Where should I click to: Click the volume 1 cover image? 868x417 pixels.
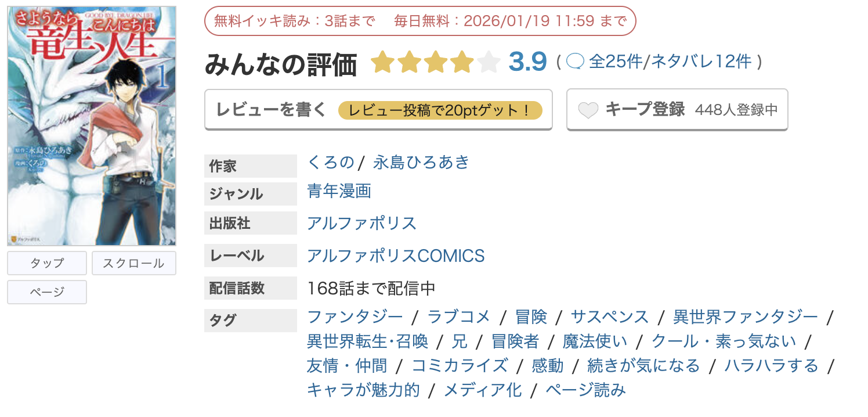pyautogui.click(x=92, y=124)
